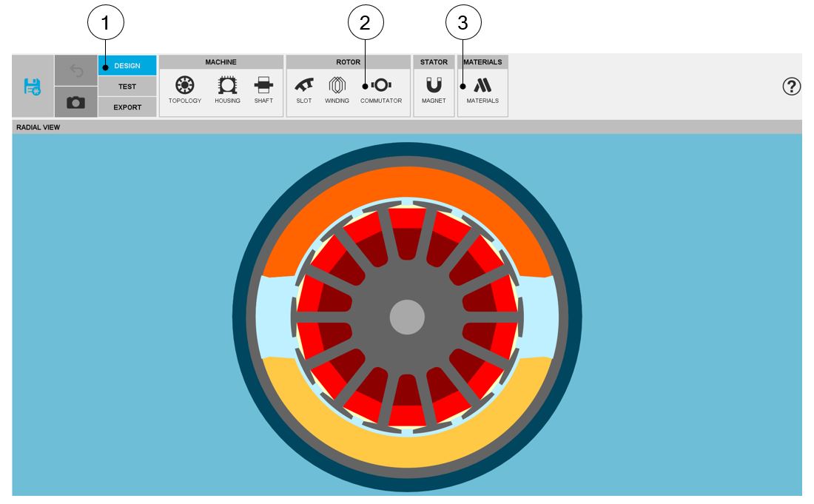Open Help with the question mark icon
This screenshot has height=504, width=814.
click(791, 87)
